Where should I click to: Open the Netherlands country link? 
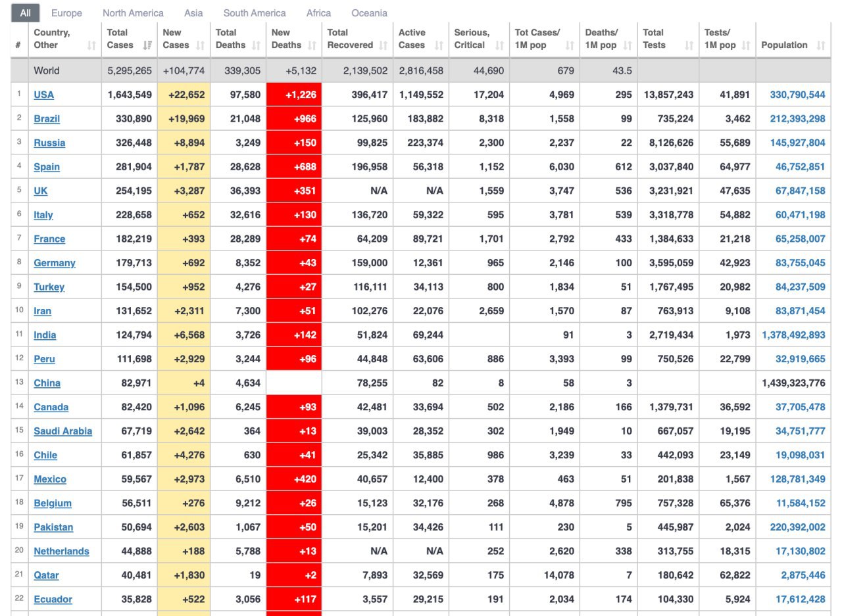61,551
